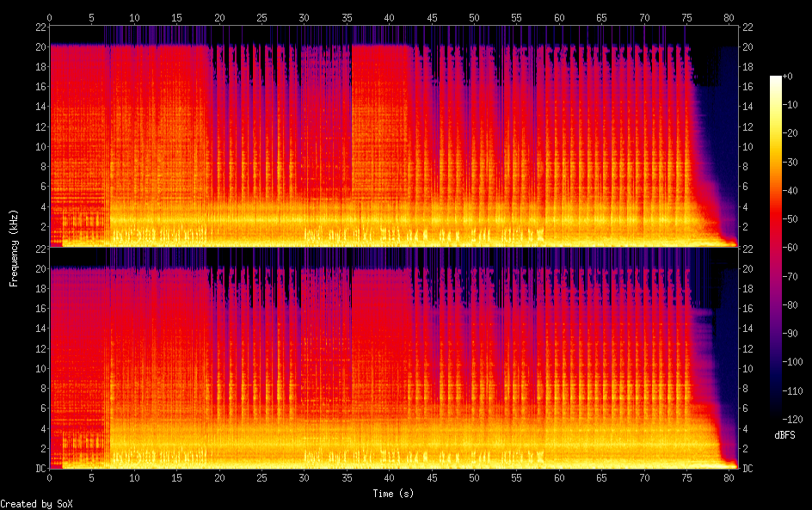Click the dBFS color gradient bar
The width and height of the screenshot is (812, 510).
point(775,248)
